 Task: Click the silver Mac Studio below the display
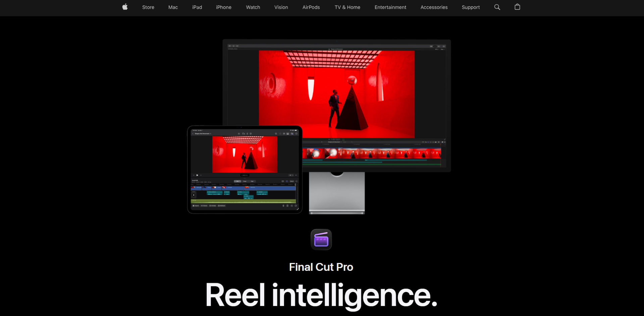pyautogui.click(x=337, y=194)
